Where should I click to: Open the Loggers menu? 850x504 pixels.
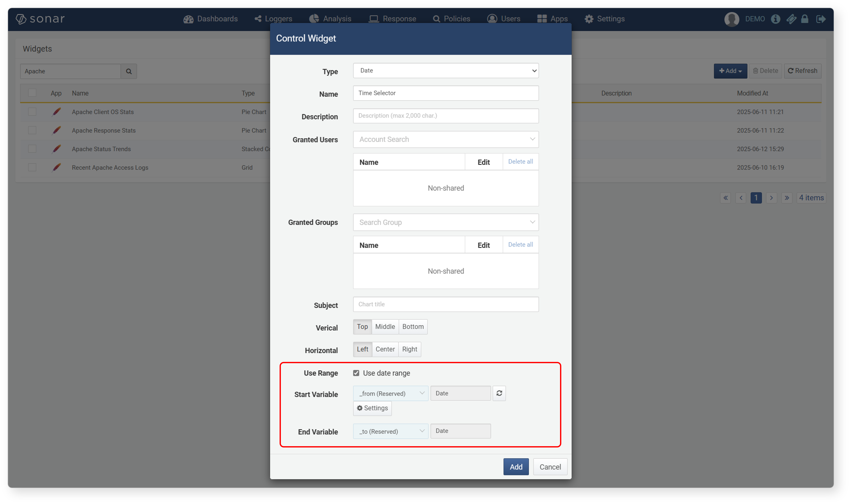(273, 19)
